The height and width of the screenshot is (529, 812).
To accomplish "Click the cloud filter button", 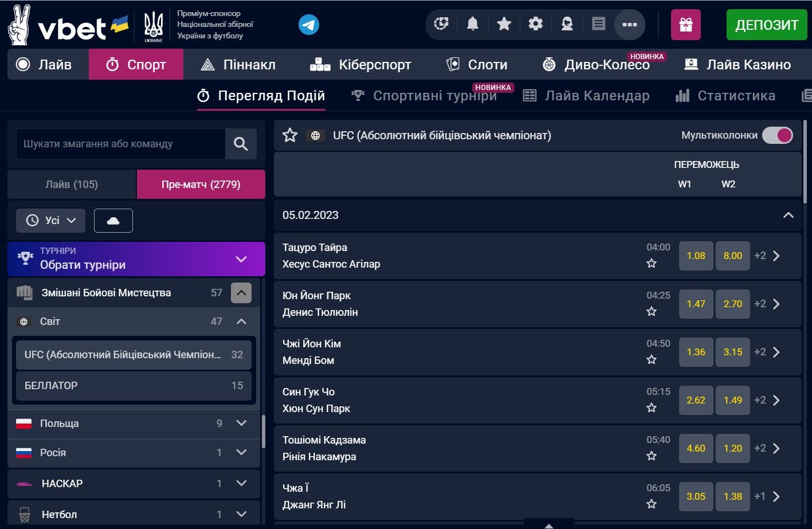I will (x=113, y=221).
